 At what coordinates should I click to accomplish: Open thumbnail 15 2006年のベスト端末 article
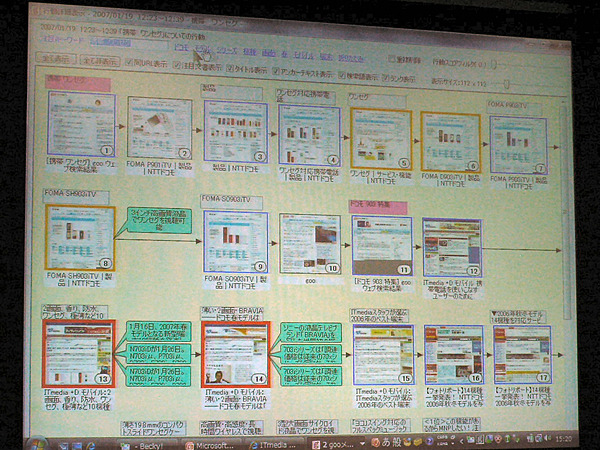383,355
